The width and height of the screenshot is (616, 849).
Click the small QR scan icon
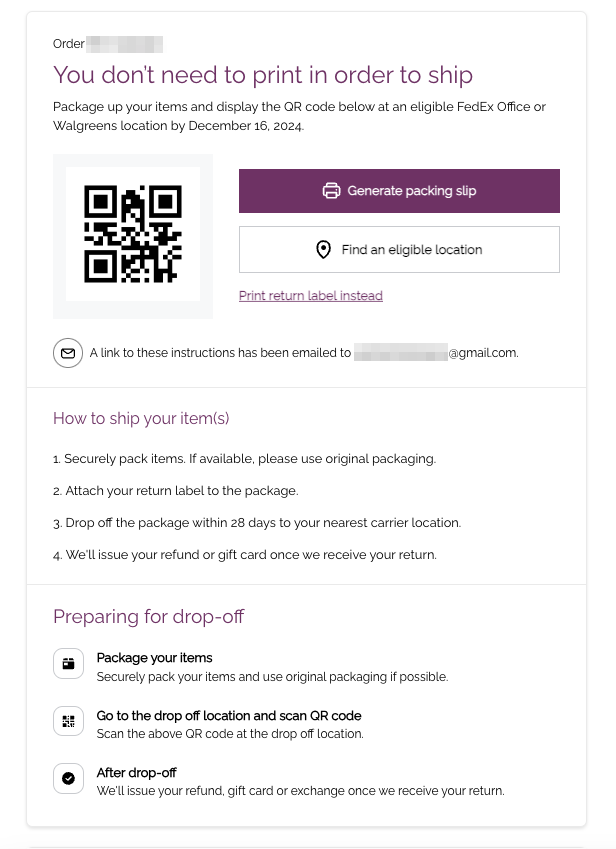click(68, 721)
